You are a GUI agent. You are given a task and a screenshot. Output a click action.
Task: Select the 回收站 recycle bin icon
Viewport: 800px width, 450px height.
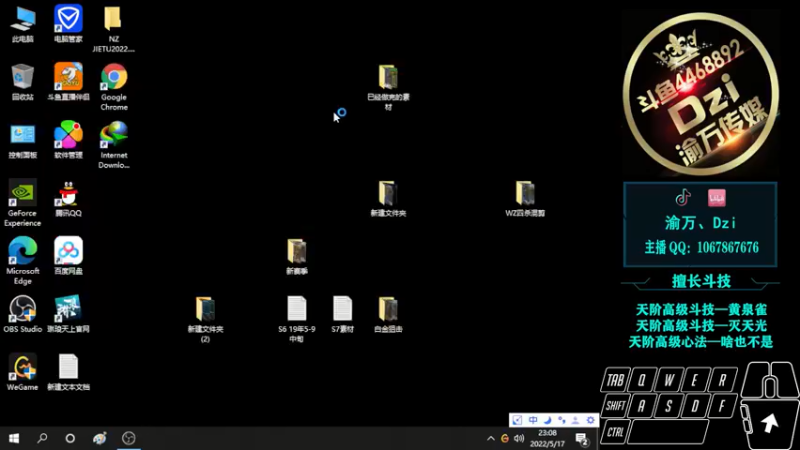22,82
